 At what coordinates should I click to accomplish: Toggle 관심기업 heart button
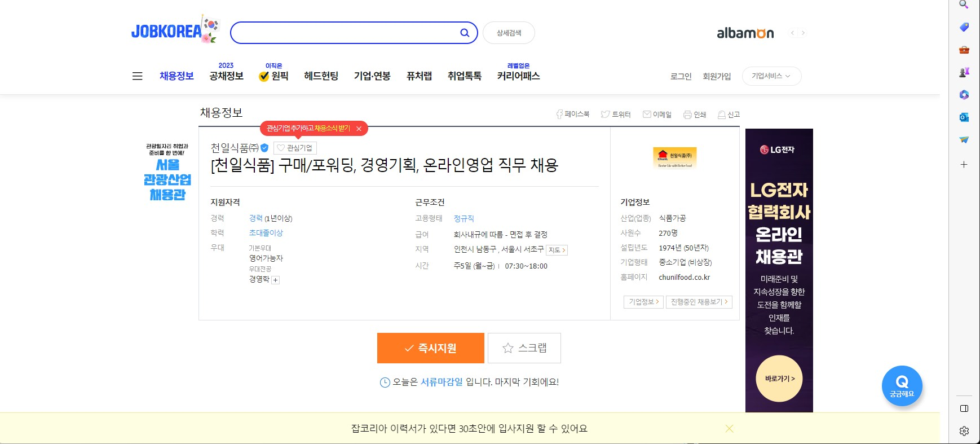coord(295,148)
